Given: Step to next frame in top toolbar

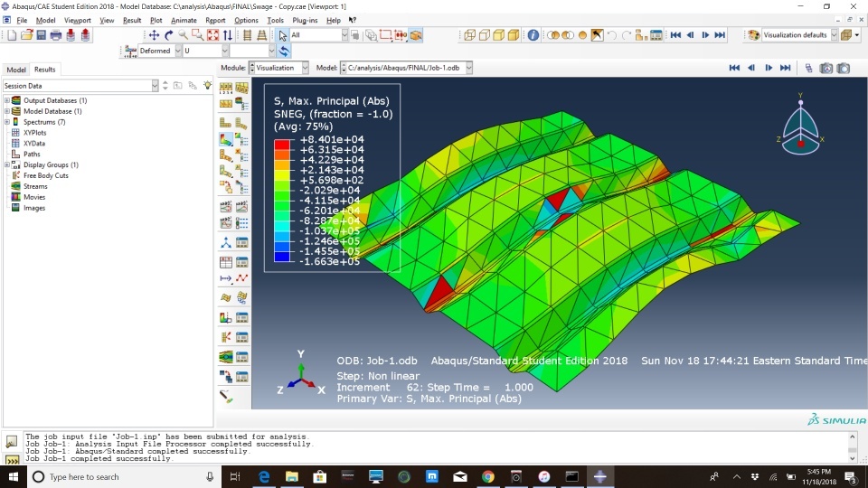Looking at the screenshot, I should click(705, 35).
